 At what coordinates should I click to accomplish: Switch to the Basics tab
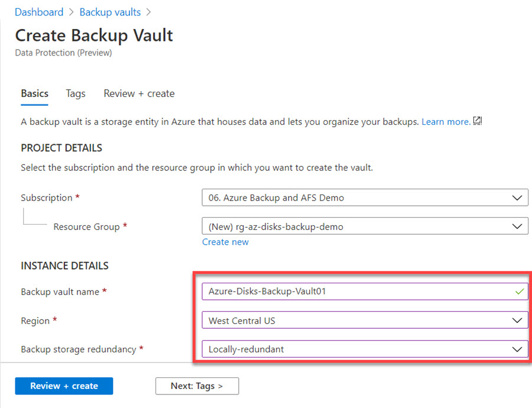pos(35,93)
